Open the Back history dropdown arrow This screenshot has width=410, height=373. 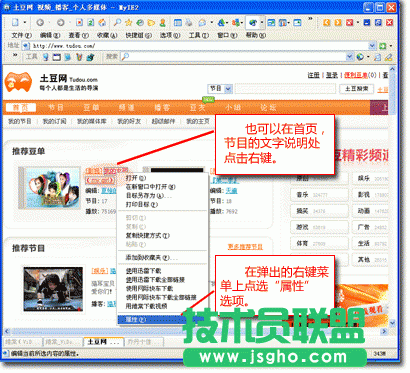click(49, 23)
